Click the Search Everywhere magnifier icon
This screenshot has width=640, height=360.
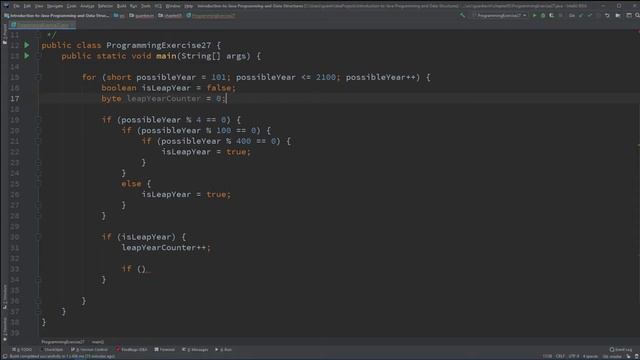(637, 16)
